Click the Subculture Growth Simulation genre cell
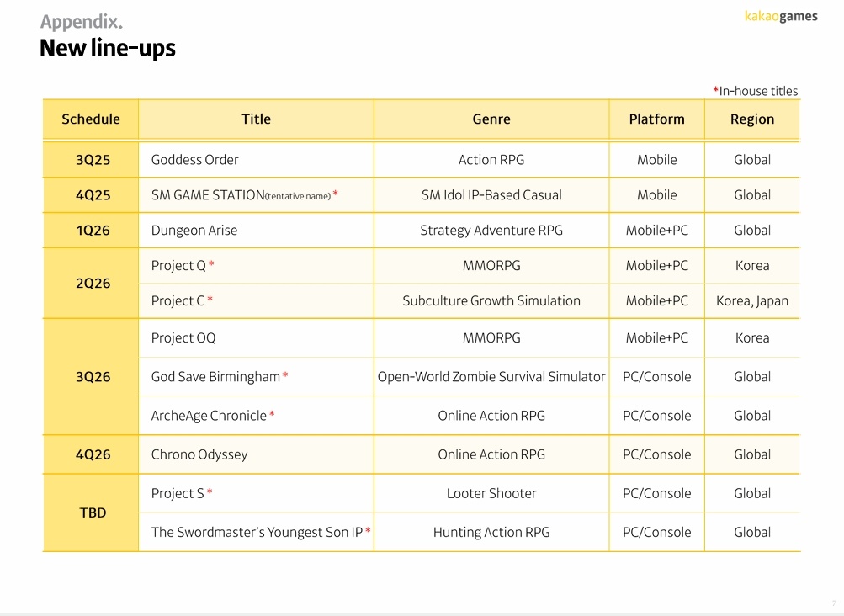 [x=491, y=301]
